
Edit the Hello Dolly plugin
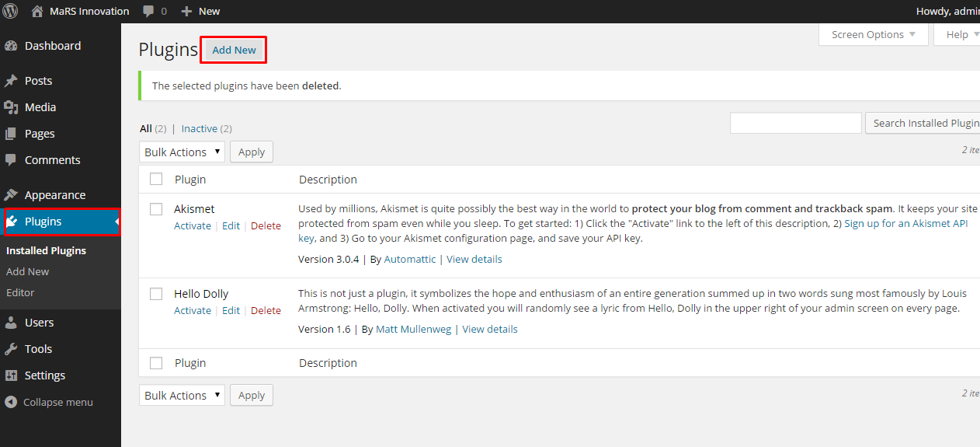coord(231,310)
